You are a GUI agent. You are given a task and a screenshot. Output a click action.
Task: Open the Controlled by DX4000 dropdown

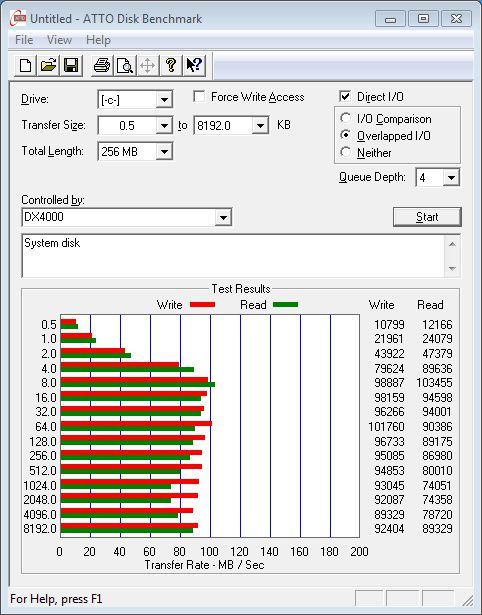click(223, 217)
